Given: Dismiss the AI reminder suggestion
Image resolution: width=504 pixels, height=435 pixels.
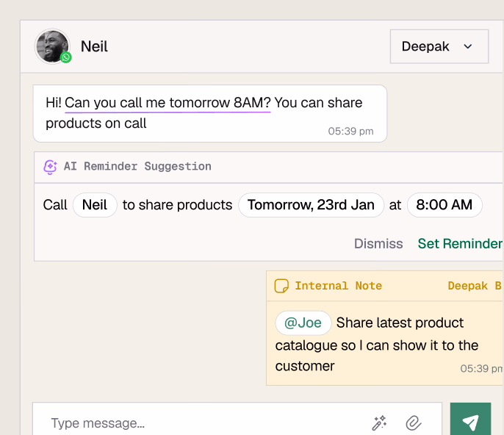Looking at the screenshot, I should coord(378,243).
